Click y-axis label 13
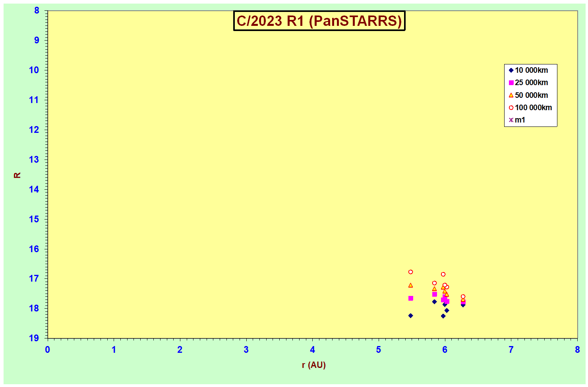 [34, 159]
